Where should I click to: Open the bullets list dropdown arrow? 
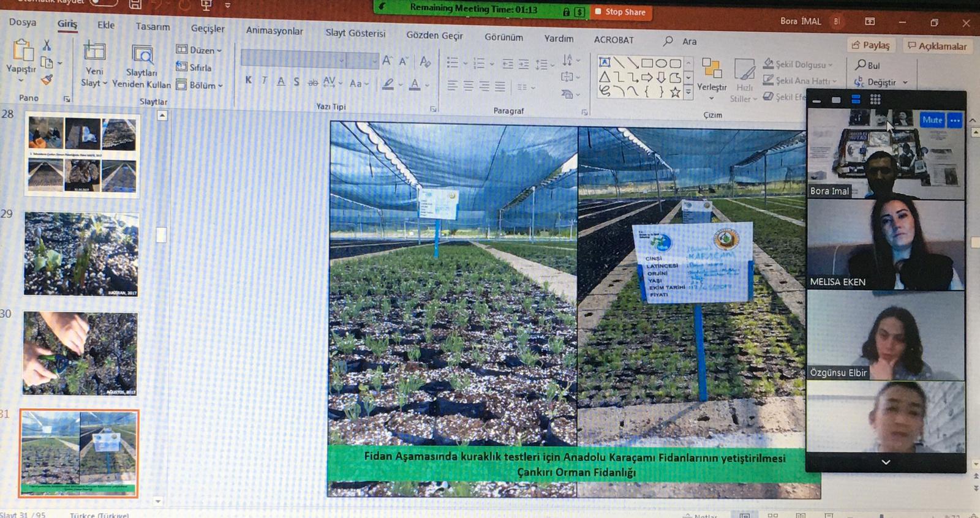(466, 63)
